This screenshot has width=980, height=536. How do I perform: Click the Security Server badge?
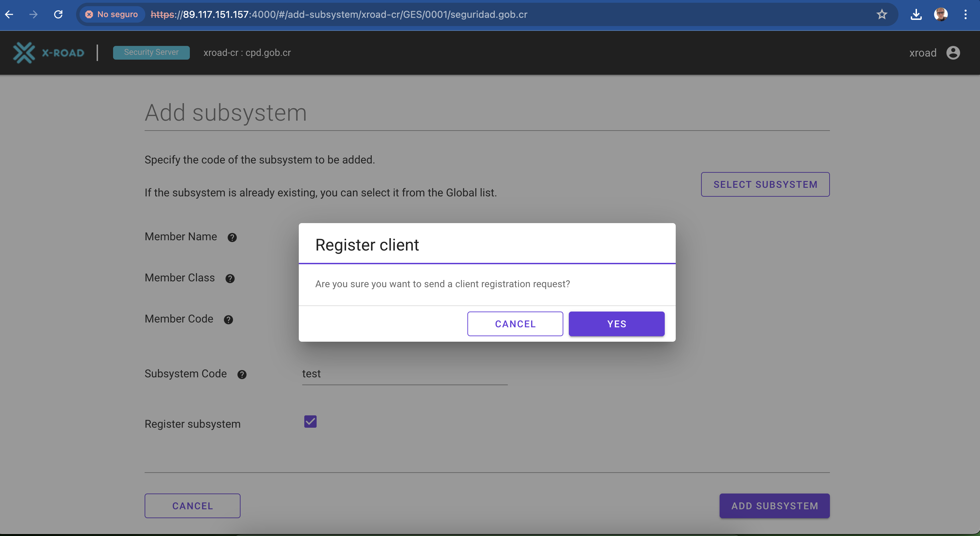pos(151,52)
